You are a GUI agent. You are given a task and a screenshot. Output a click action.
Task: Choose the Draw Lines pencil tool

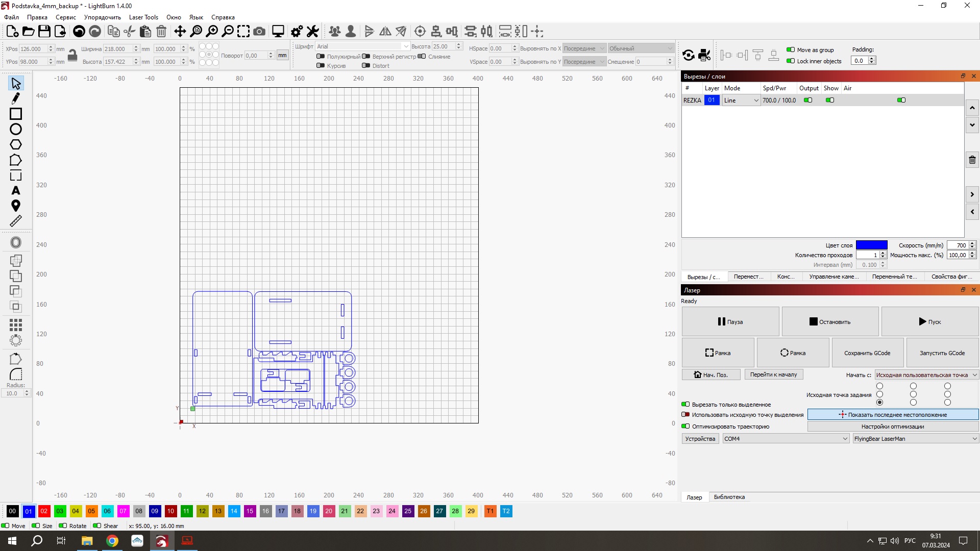[16, 98]
